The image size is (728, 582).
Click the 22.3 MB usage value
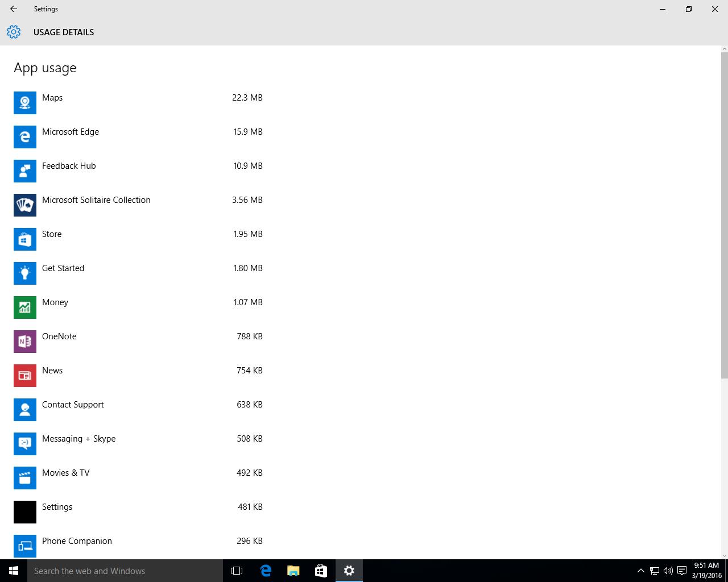(247, 98)
